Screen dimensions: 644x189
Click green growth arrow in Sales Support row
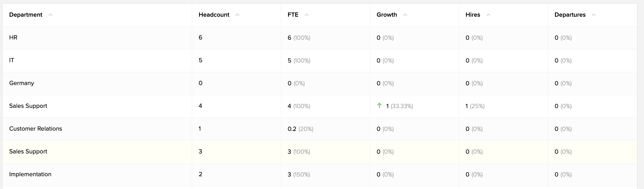click(x=379, y=105)
